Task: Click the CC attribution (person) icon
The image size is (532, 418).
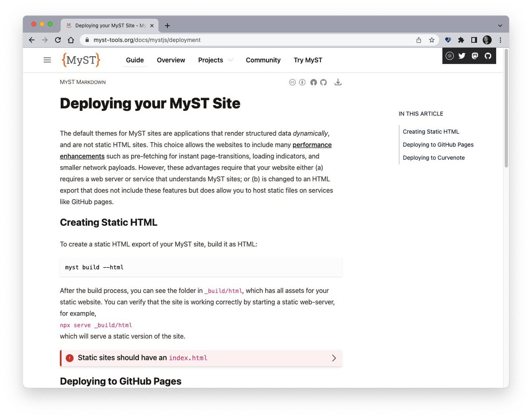Action: click(302, 82)
